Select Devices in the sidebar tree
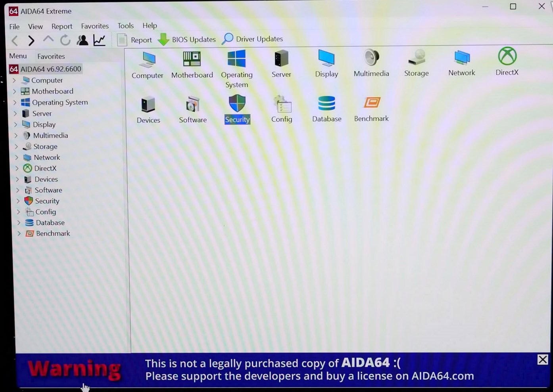Viewport: 553px width, 392px height. point(46,179)
